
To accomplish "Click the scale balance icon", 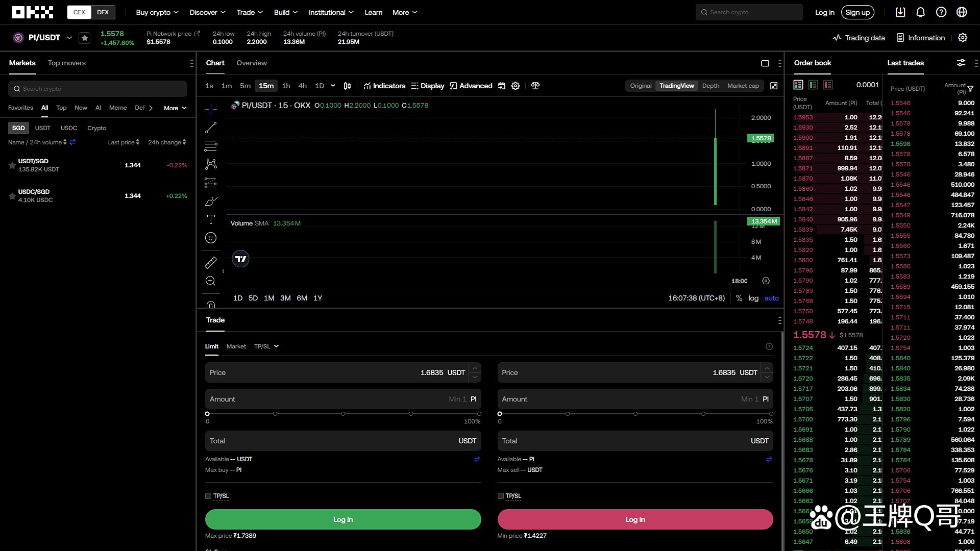I will (x=535, y=86).
